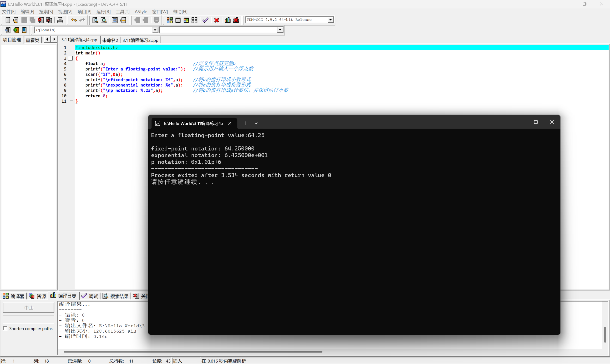610x364 pixels.
Task: Click the profile analysis bar chart icon
Action: pyautogui.click(x=228, y=20)
